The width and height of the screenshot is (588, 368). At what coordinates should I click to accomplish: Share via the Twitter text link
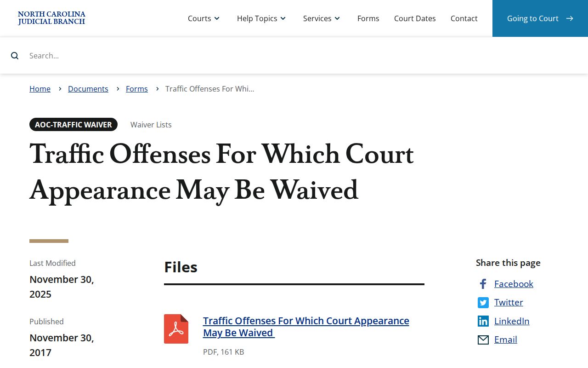pyautogui.click(x=509, y=302)
